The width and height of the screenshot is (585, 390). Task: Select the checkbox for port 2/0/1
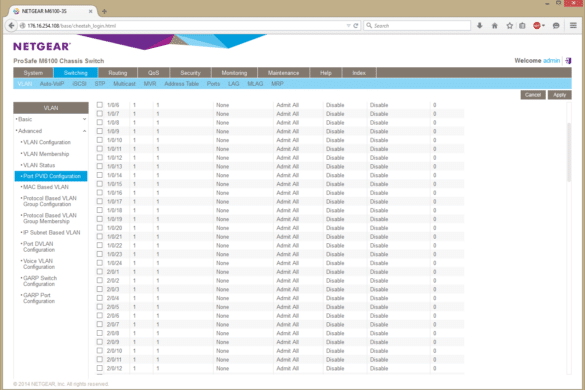coord(100,271)
